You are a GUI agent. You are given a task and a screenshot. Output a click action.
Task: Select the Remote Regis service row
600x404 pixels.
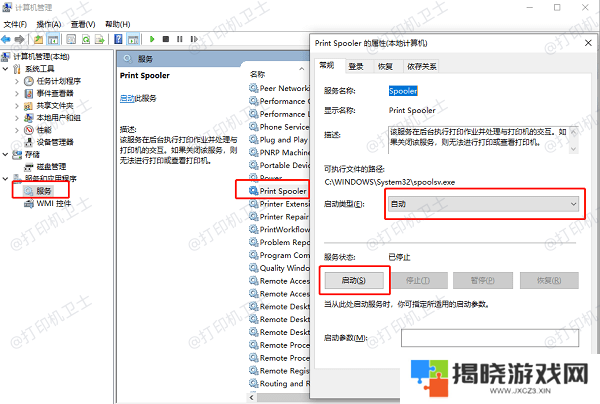[x=279, y=371]
